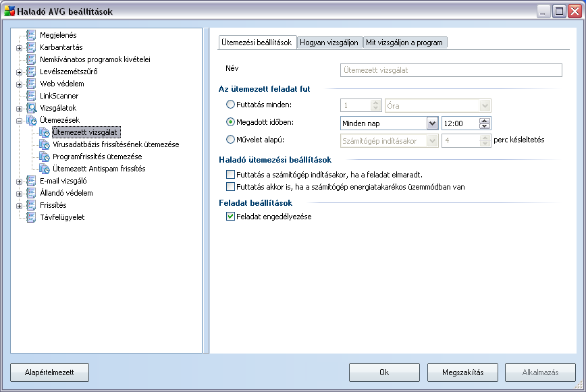The image size is (586, 392).
Task: Enable Futtatás a számítógép indításakor checkbox
Action: [x=231, y=174]
